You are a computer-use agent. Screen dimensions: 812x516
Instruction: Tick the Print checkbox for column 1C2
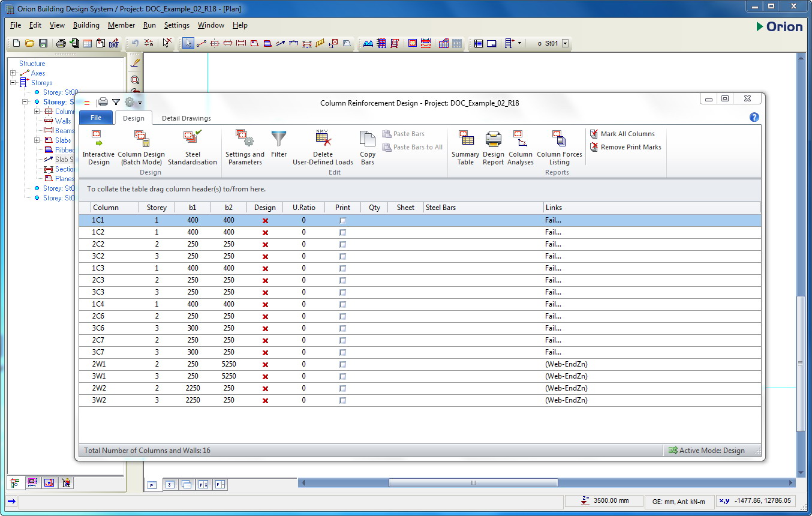[342, 233]
